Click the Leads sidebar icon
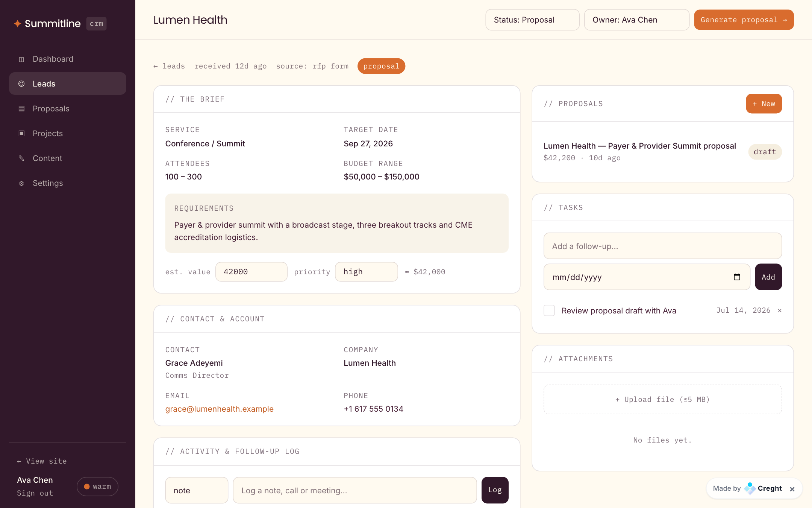The image size is (812, 508). tap(21, 84)
